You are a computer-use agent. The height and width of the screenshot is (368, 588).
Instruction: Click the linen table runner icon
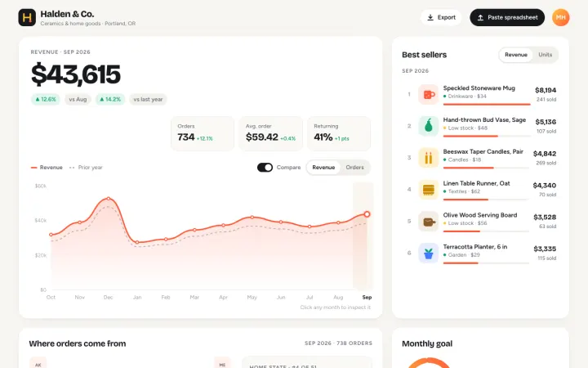tap(428, 189)
